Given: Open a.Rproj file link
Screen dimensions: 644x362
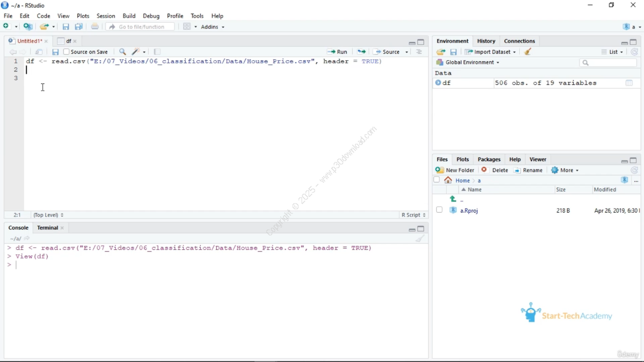Looking at the screenshot, I should pyautogui.click(x=469, y=211).
